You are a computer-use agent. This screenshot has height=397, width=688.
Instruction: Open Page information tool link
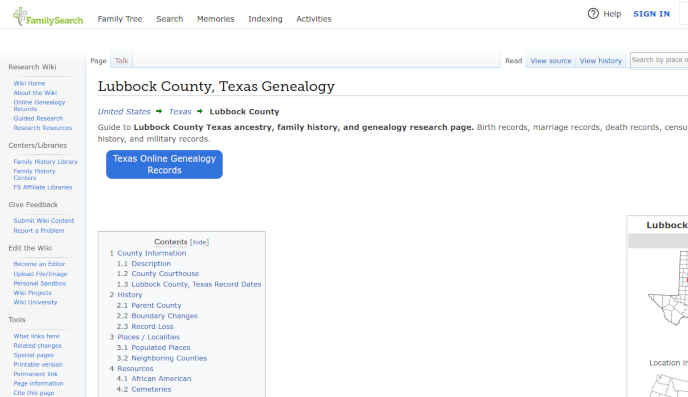tap(39, 384)
